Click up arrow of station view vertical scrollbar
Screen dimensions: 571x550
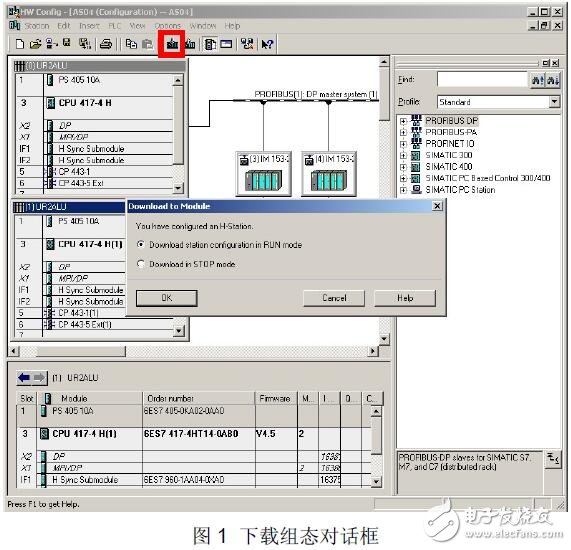coord(384,63)
